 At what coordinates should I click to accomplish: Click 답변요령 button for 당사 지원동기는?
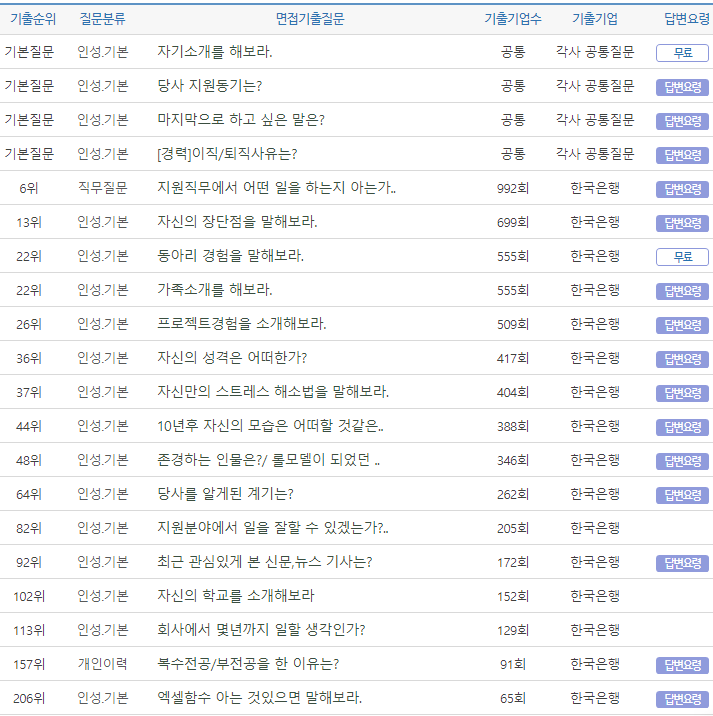[682, 87]
